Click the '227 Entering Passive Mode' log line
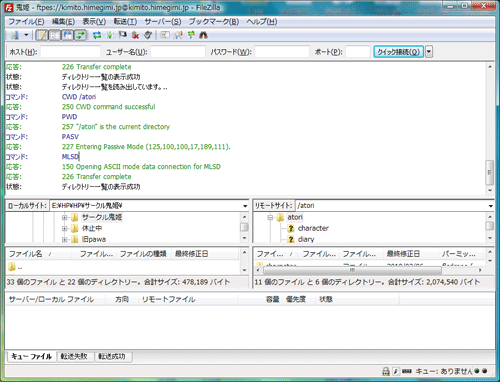 click(x=146, y=147)
